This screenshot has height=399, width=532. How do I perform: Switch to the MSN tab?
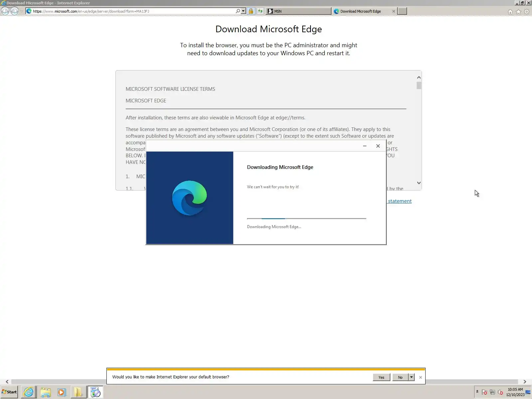299,11
